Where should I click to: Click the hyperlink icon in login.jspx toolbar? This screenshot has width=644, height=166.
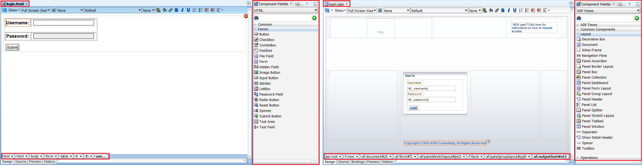pyautogui.click(x=497, y=10)
